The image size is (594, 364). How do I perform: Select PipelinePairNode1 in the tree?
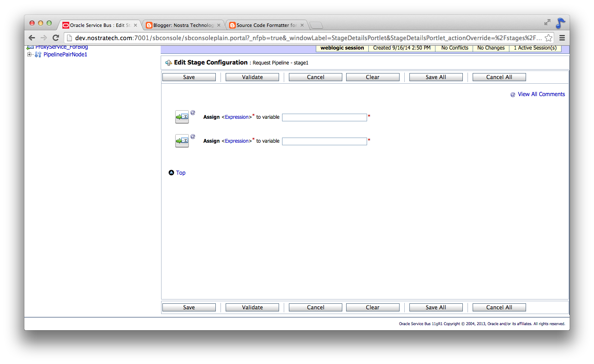[65, 55]
